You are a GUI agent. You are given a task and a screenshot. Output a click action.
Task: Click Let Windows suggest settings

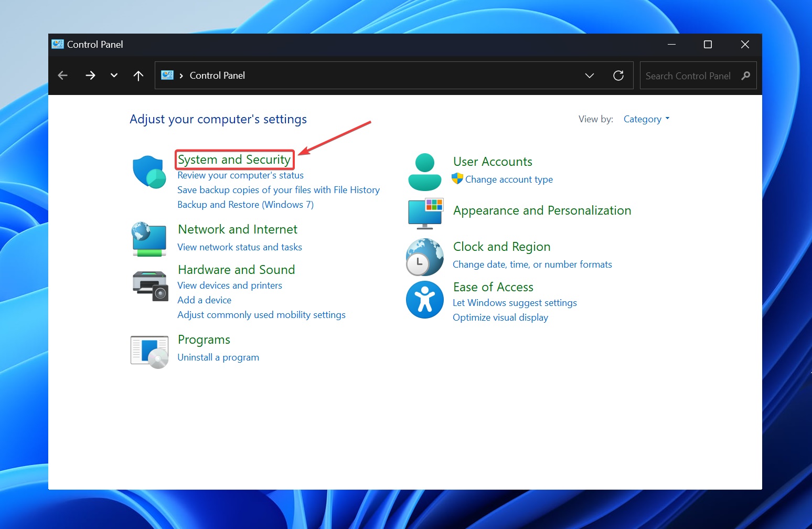[515, 303]
